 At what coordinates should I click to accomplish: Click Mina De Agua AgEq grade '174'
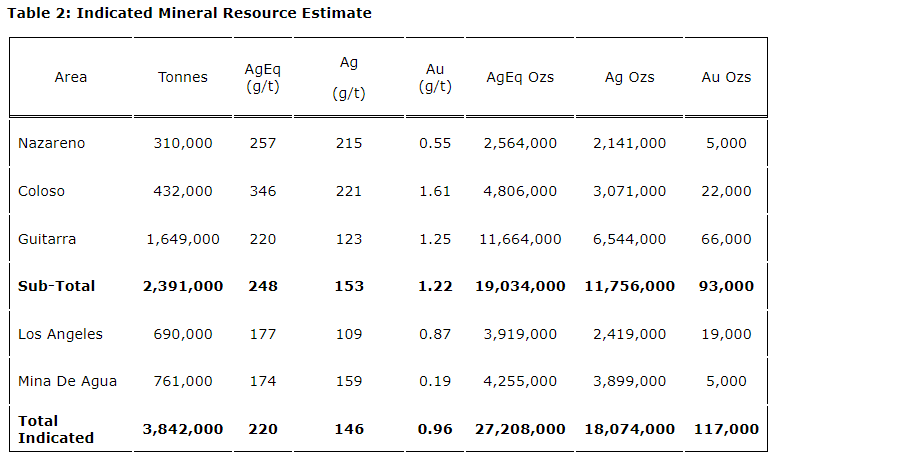(263, 381)
